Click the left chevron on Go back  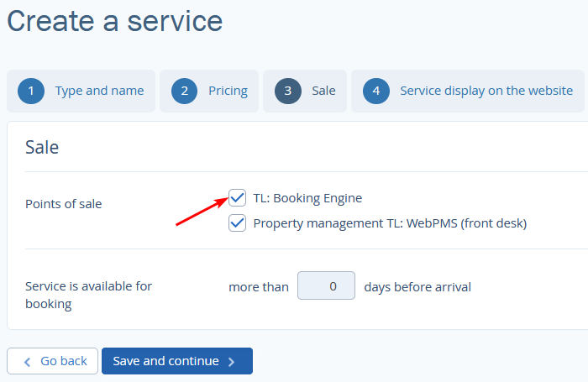(x=28, y=362)
